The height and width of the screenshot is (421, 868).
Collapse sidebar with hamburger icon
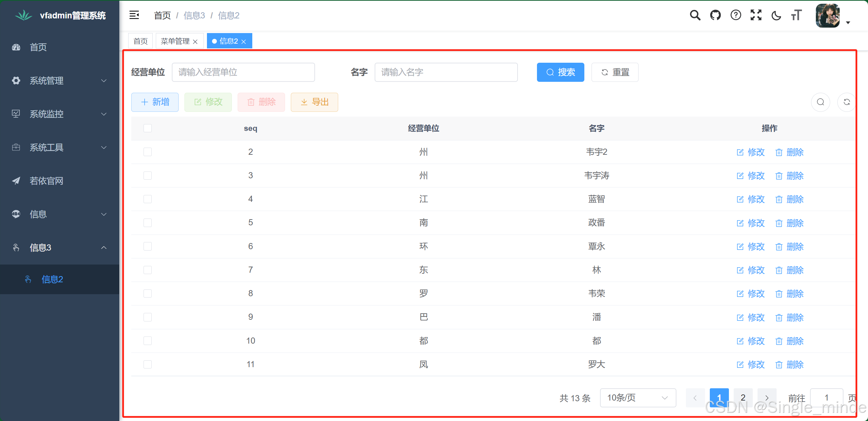click(134, 15)
